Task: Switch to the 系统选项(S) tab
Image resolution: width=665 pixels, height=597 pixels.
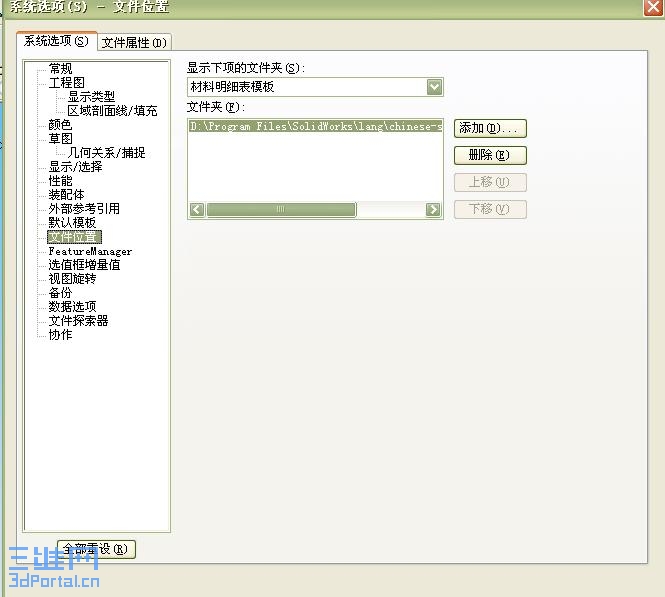Action: (x=56, y=41)
